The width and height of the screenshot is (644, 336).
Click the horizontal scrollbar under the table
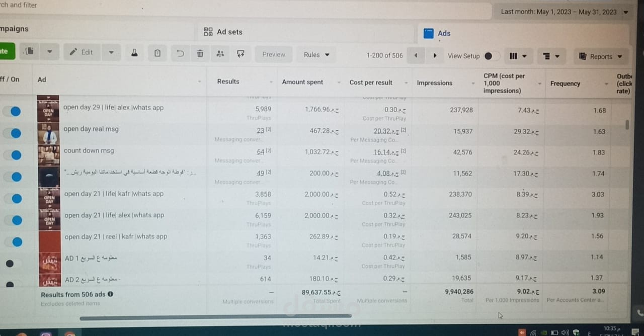(x=215, y=317)
